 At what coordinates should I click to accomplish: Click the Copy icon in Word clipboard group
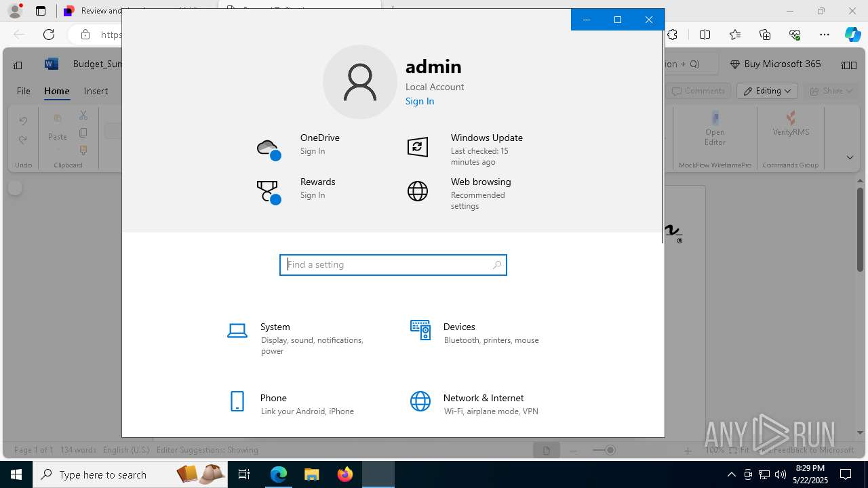coord(83,133)
